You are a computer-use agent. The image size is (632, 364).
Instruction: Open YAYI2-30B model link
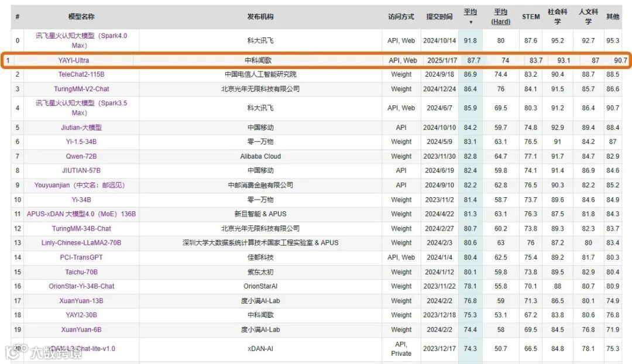coord(81,315)
